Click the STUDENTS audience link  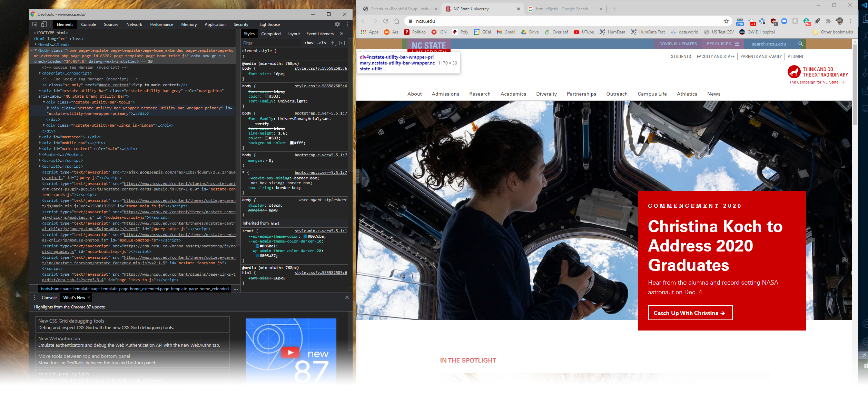(681, 57)
